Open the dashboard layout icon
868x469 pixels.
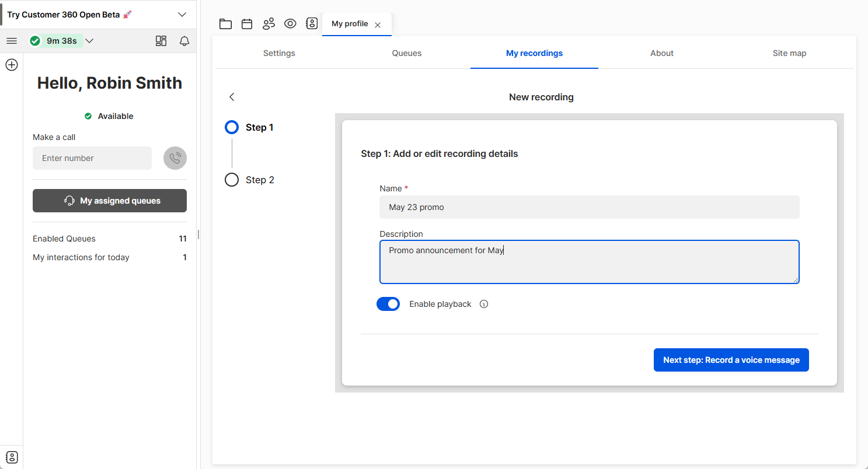coord(161,41)
